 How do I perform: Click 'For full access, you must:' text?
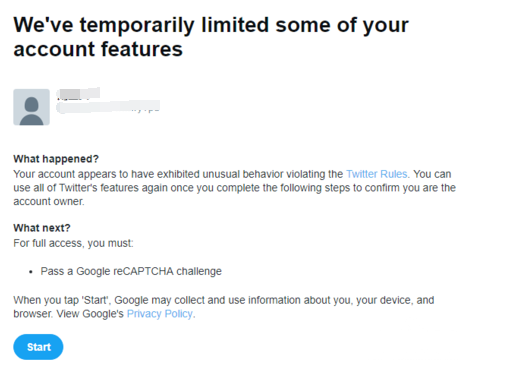pyautogui.click(x=73, y=243)
